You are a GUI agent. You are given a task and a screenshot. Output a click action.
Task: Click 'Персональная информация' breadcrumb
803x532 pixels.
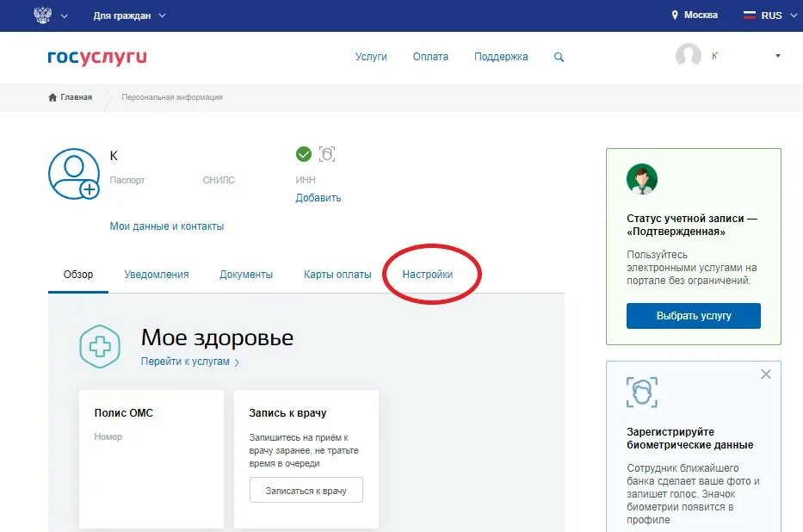pos(172,97)
